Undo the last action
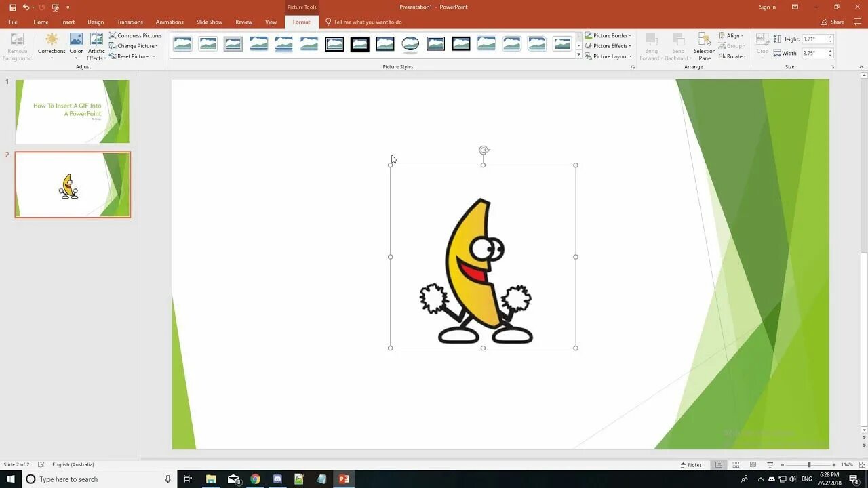This screenshot has height=488, width=868. pos(26,7)
